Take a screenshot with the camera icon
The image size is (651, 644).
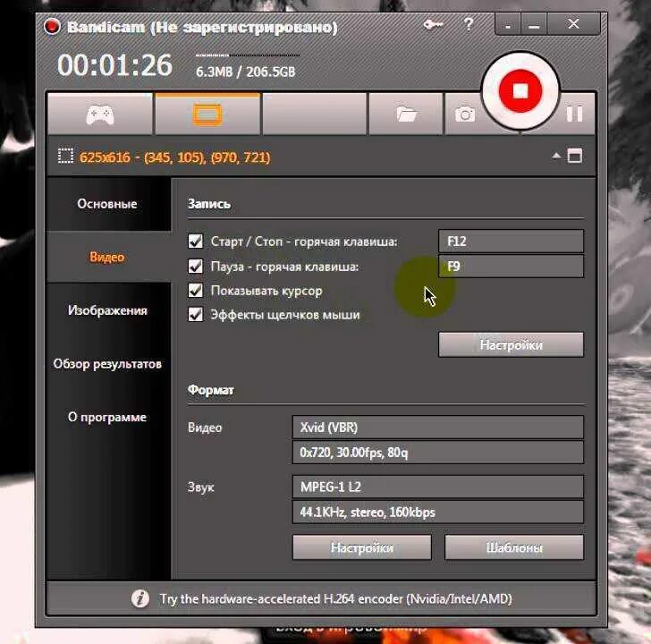tap(465, 114)
